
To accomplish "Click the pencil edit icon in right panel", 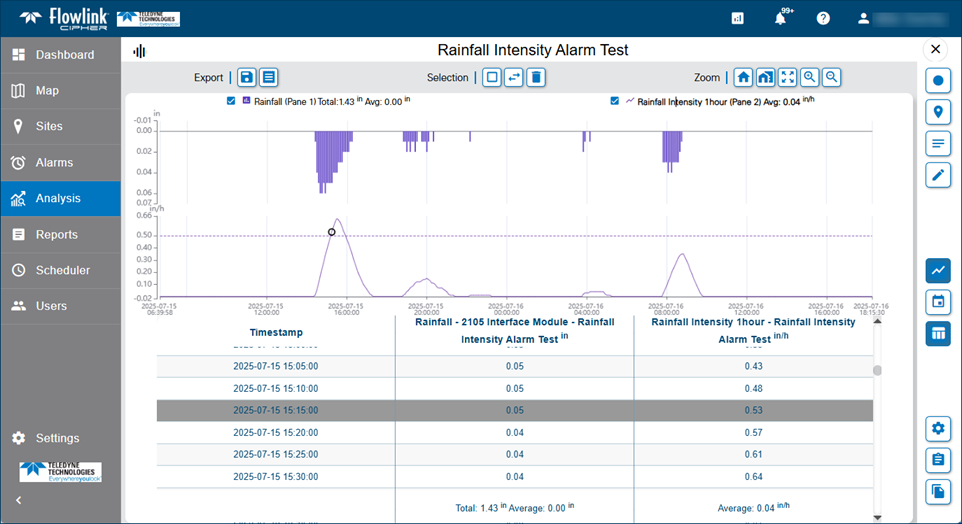I will [x=938, y=175].
